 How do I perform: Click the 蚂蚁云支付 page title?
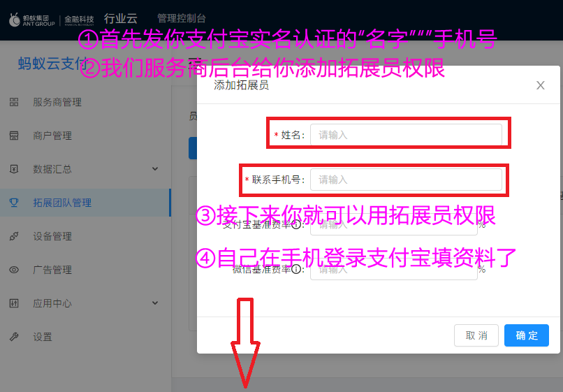point(52,64)
